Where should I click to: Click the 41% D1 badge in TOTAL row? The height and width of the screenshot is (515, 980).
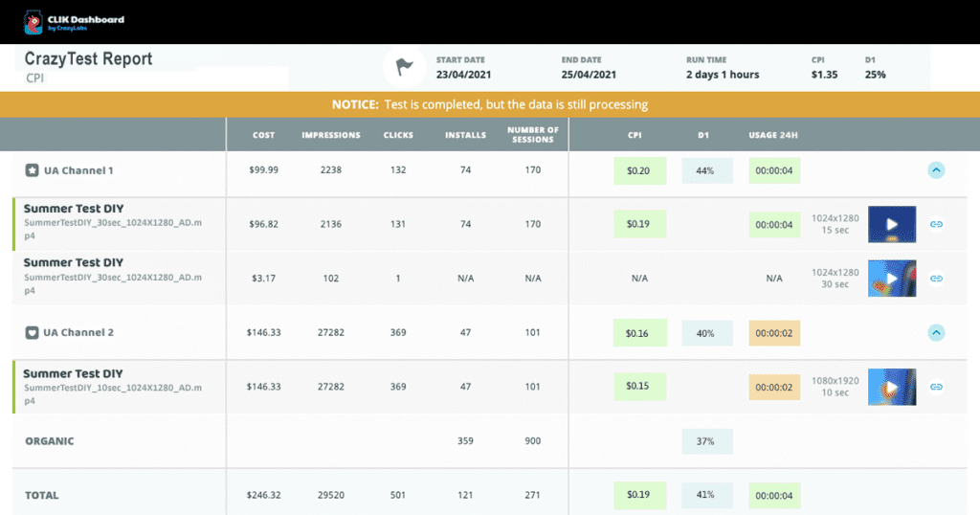[x=707, y=494]
